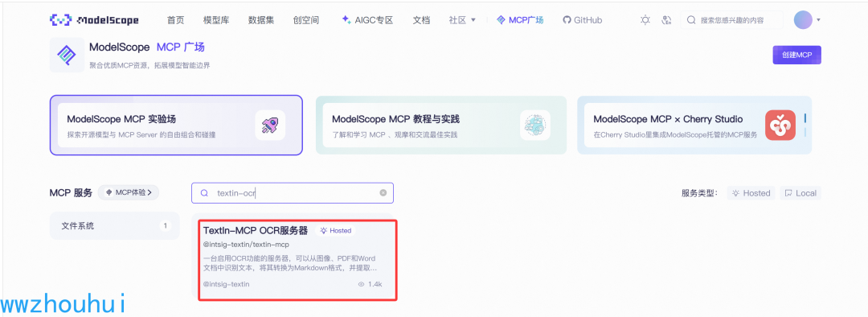Expand the 社区 dropdown menu

click(x=462, y=20)
